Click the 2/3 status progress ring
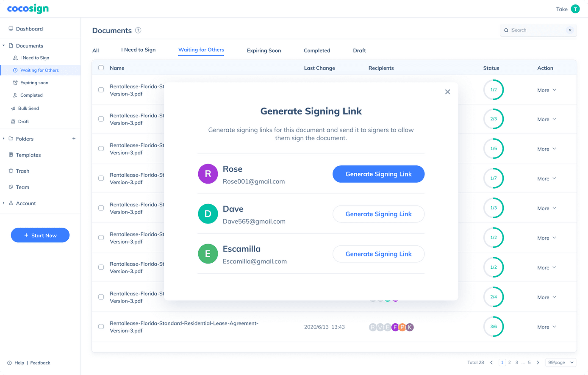 pyautogui.click(x=494, y=119)
